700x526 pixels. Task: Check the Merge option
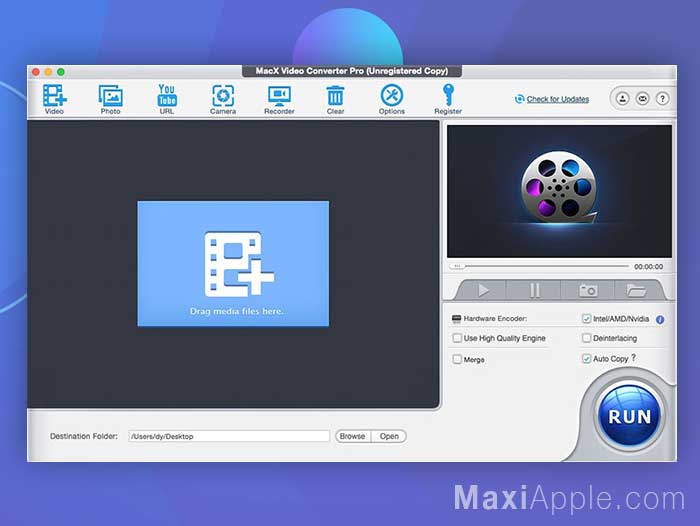[x=457, y=359]
